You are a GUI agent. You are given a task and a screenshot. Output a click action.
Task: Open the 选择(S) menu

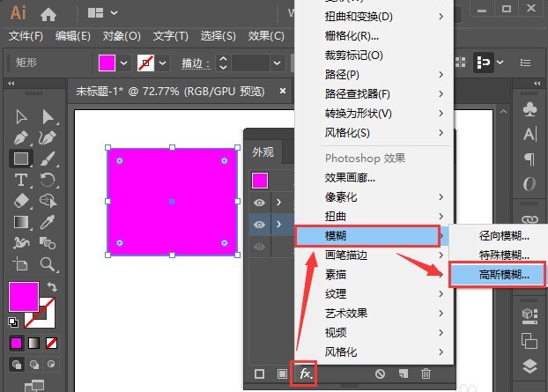(x=218, y=35)
